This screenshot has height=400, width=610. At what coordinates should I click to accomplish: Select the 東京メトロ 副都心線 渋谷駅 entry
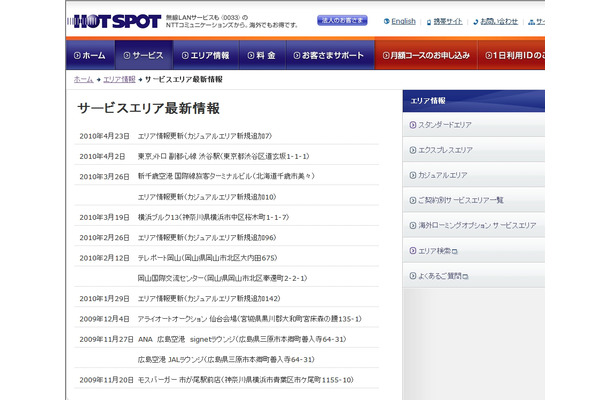click(x=224, y=156)
